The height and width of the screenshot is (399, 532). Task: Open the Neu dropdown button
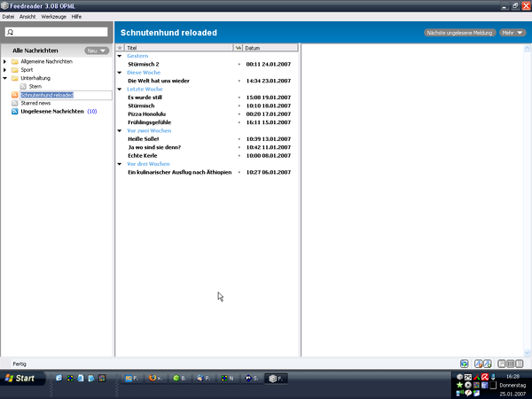[x=96, y=51]
